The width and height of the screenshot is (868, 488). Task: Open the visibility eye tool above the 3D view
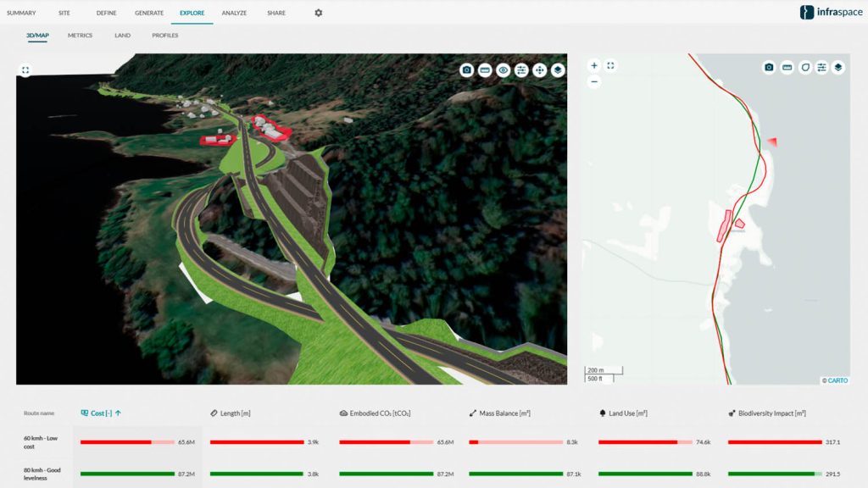tap(504, 69)
